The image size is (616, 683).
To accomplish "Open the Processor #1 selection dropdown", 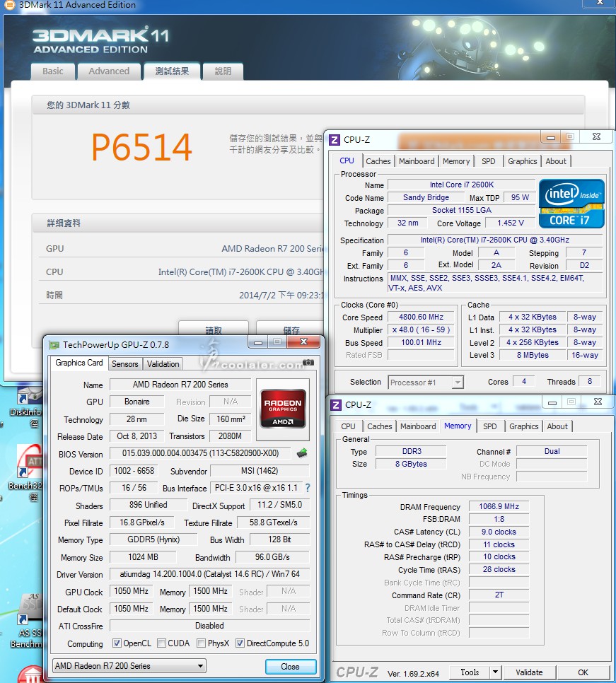I will coord(426,383).
